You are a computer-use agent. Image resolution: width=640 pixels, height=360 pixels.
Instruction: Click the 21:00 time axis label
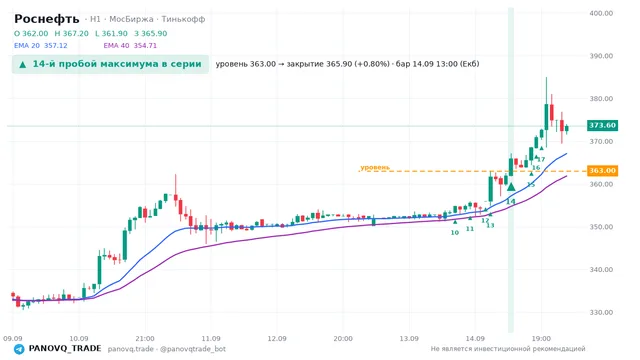[145, 338]
